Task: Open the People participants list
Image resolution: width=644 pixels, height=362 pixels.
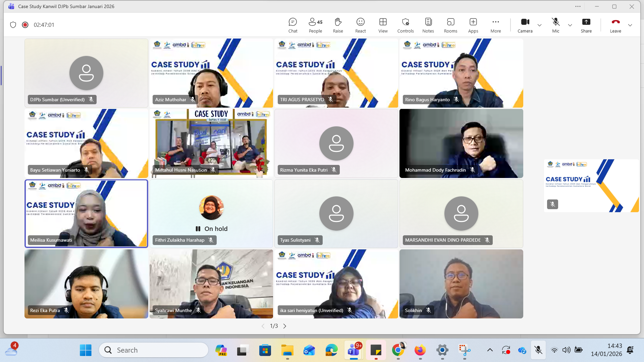Action: (x=315, y=25)
